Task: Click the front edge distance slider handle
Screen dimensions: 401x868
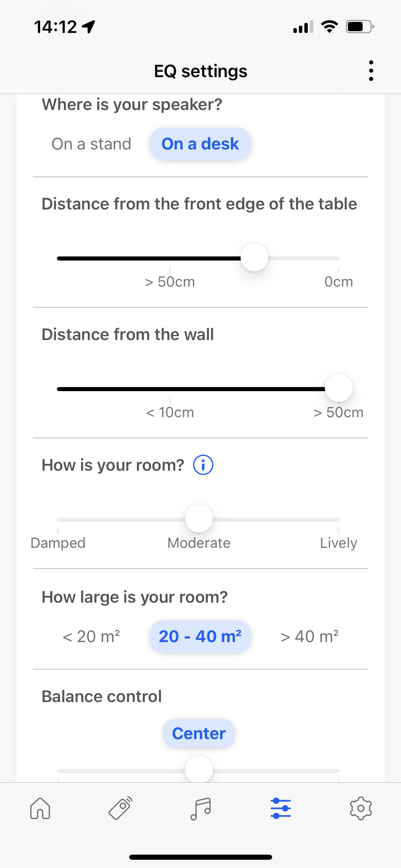Action: [254, 257]
